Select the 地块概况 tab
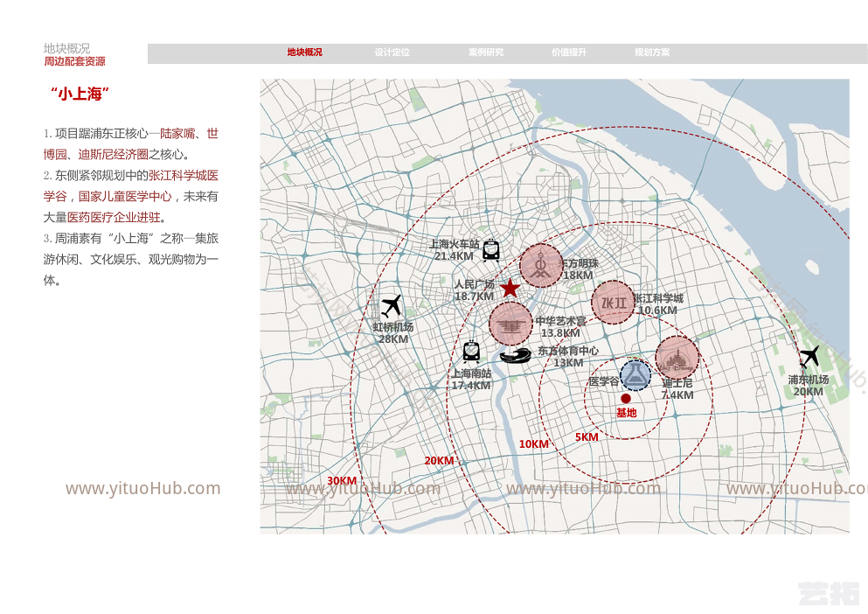This screenshot has width=868, height=614. click(x=304, y=52)
